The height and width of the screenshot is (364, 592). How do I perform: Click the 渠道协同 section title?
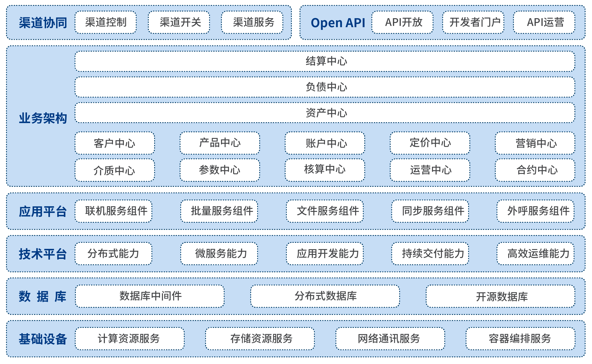pos(43,23)
